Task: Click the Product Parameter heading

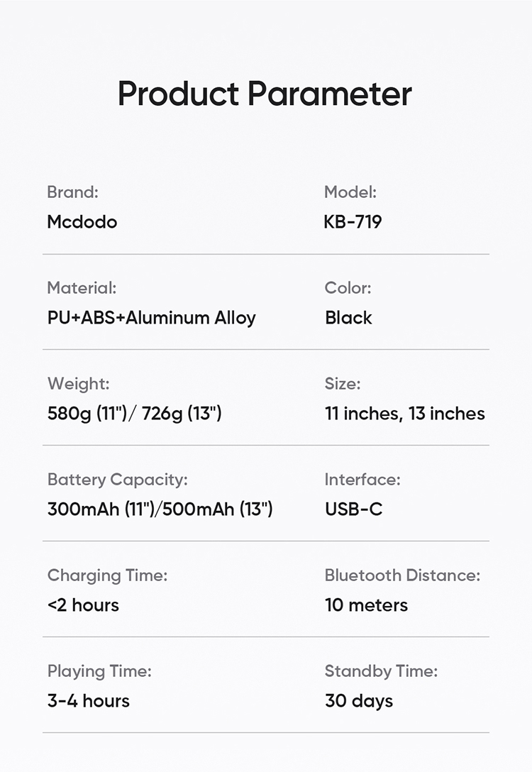Action: (x=265, y=94)
